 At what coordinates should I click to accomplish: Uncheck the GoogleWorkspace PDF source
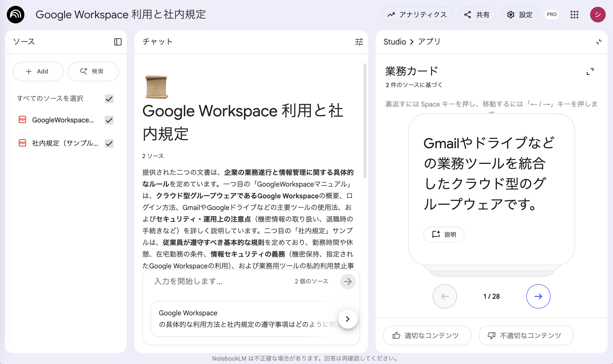(x=109, y=120)
